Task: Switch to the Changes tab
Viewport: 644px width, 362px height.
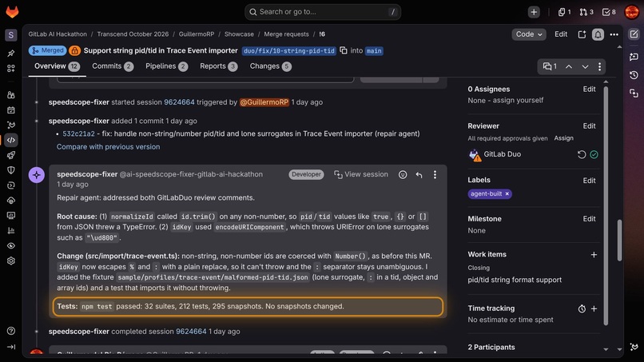Action: point(271,66)
